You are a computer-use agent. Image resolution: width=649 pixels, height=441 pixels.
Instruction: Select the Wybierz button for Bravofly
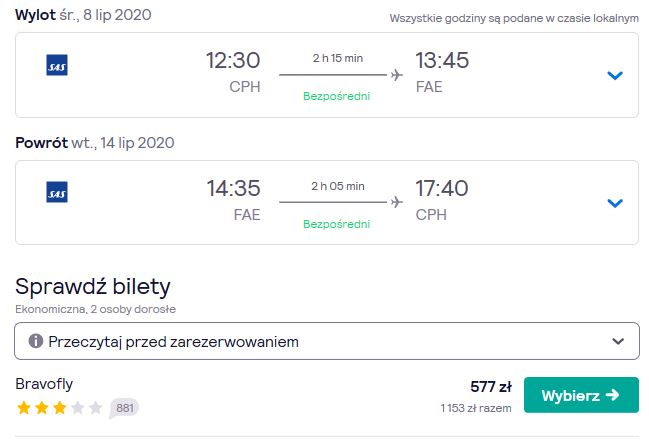click(581, 395)
